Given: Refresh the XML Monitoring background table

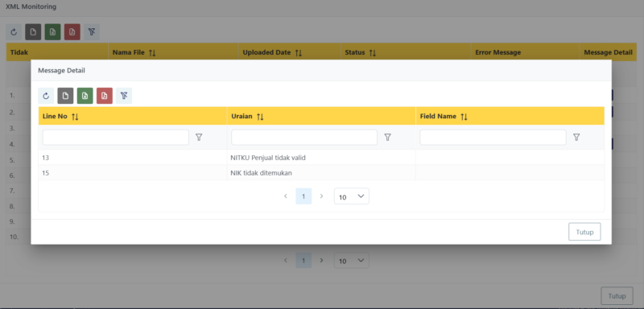Looking at the screenshot, I should click(14, 32).
